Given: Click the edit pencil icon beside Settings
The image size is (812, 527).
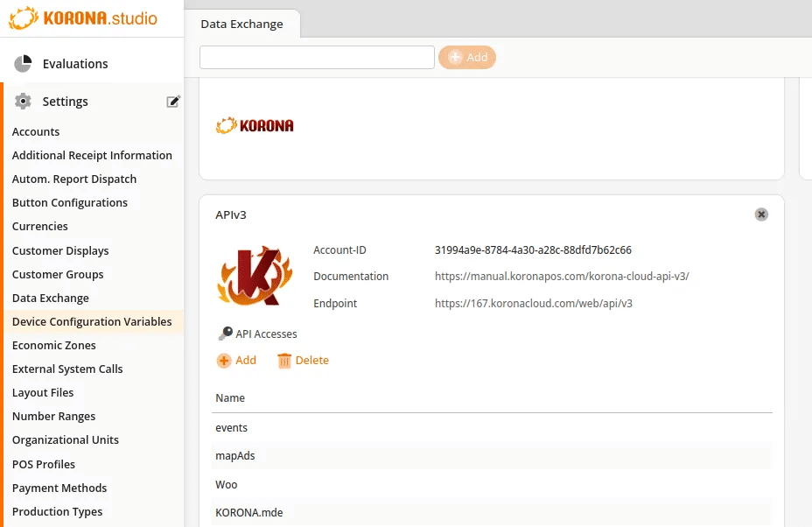Looking at the screenshot, I should [173, 102].
